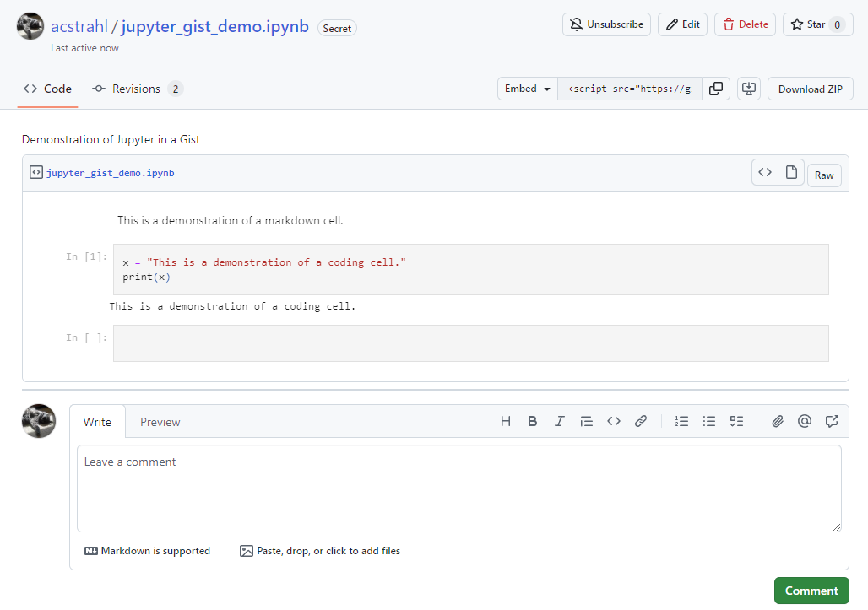Mention a user with the @ icon

(805, 421)
